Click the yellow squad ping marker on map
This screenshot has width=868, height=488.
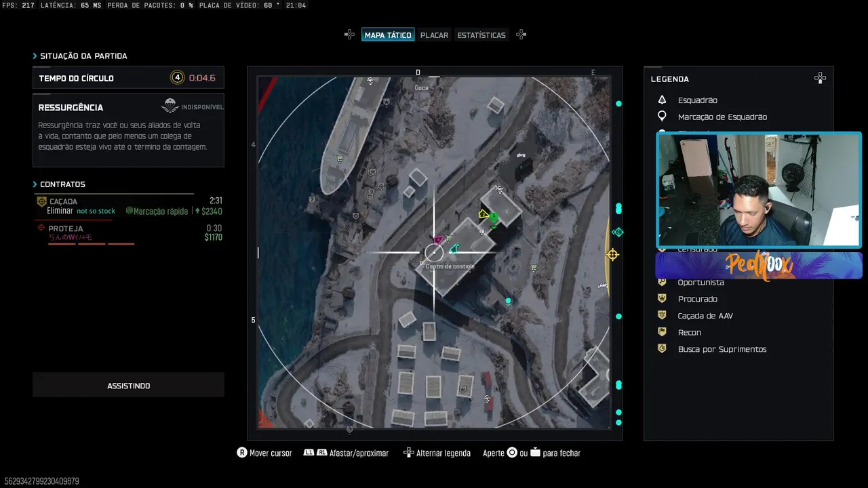click(483, 214)
